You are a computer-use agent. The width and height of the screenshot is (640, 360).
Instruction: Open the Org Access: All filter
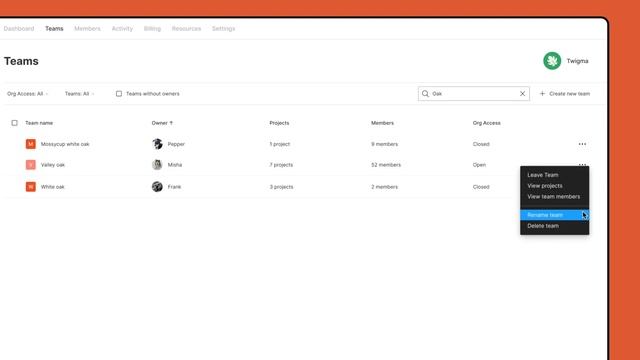click(27, 93)
